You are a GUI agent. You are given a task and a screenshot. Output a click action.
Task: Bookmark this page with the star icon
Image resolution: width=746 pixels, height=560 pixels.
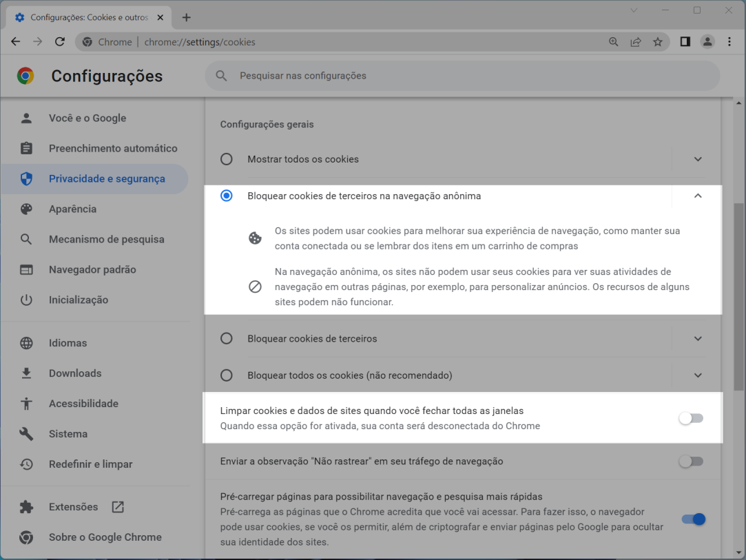[658, 42]
